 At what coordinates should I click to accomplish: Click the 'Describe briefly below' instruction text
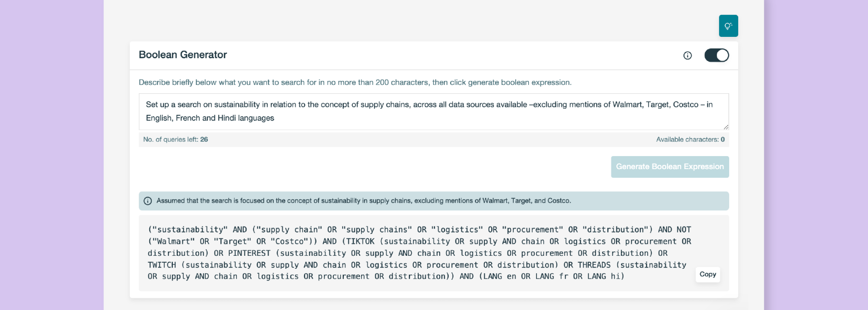click(x=355, y=82)
